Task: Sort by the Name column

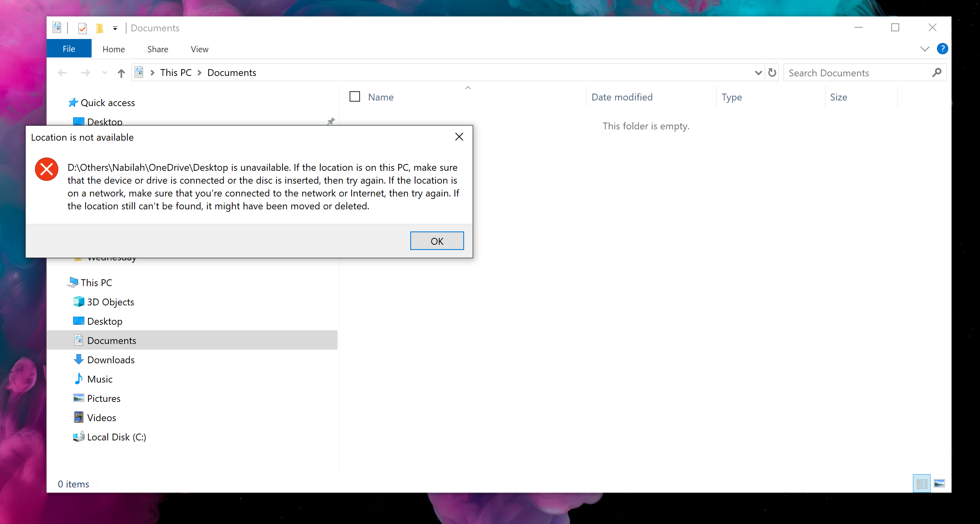Action: [x=381, y=97]
